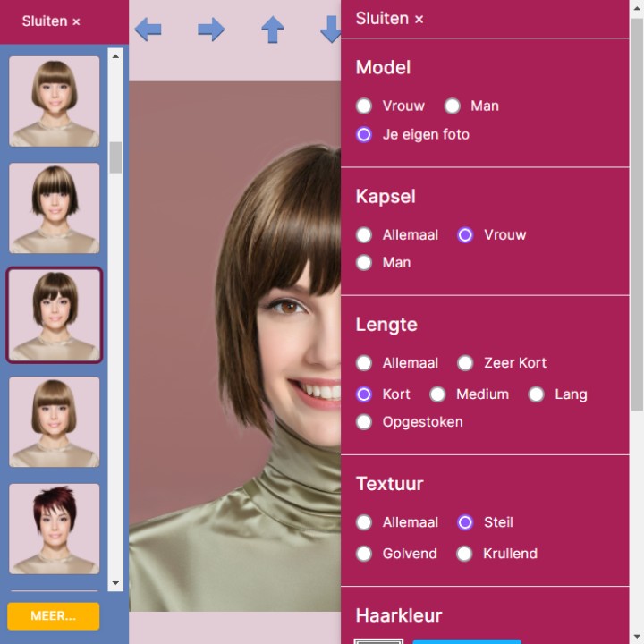The height and width of the screenshot is (644, 644).
Task: Click filter panel scrollbar up arrow
Action: click(637, 8)
